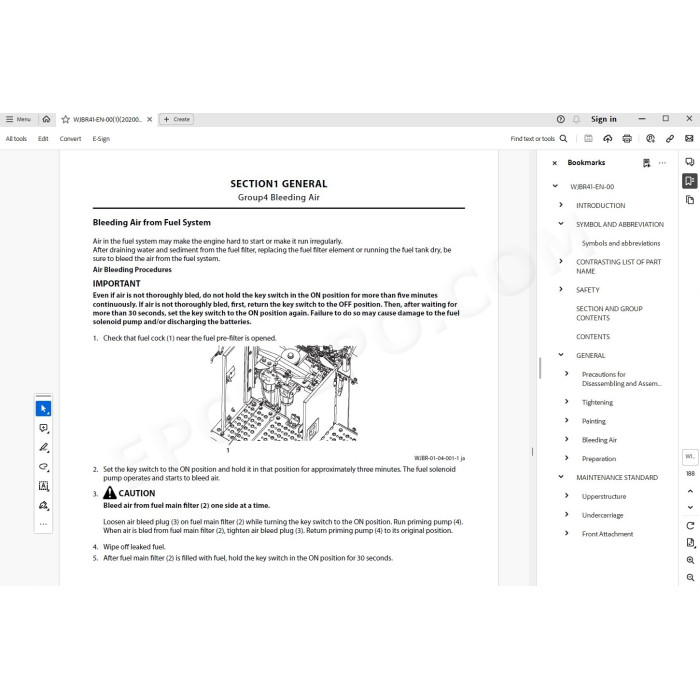Open the Symbols and abbreviations bookmark

click(x=621, y=243)
